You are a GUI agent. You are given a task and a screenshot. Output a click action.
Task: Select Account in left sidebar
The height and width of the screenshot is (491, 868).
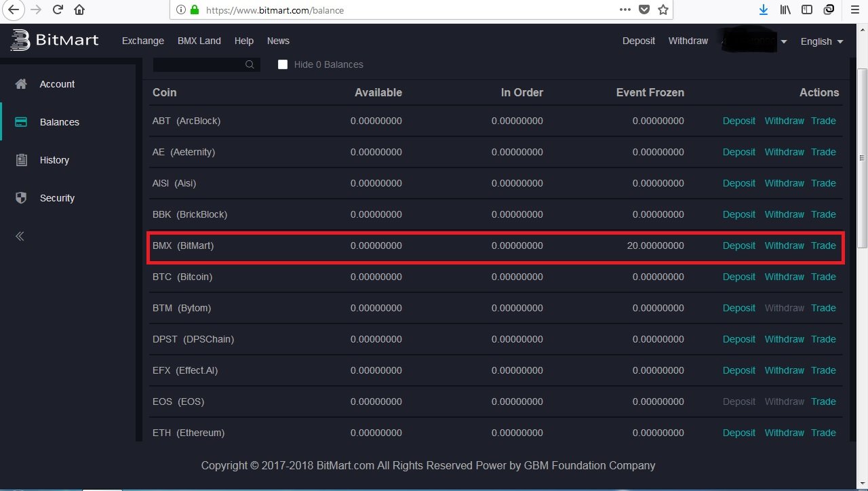[57, 84]
